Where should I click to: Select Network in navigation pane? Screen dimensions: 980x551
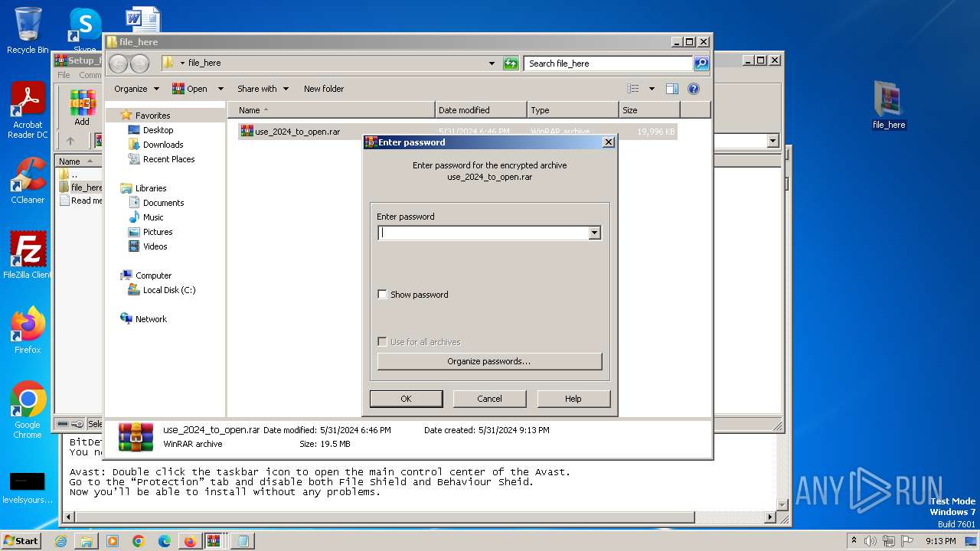tap(151, 319)
